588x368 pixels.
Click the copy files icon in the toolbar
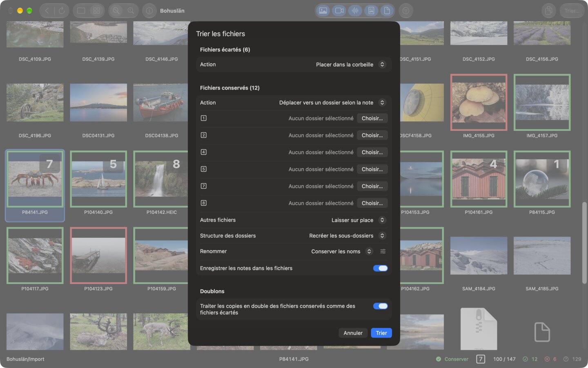549,11
